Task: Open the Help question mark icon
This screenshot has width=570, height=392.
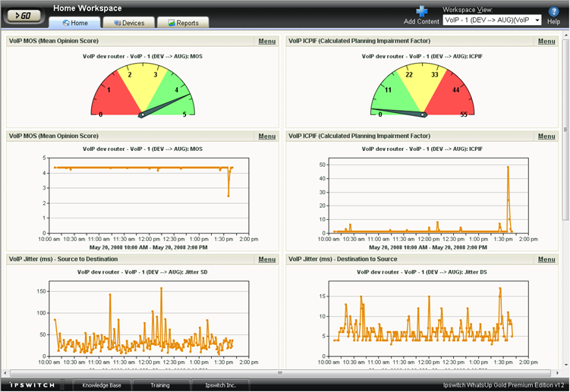Action: coord(553,11)
